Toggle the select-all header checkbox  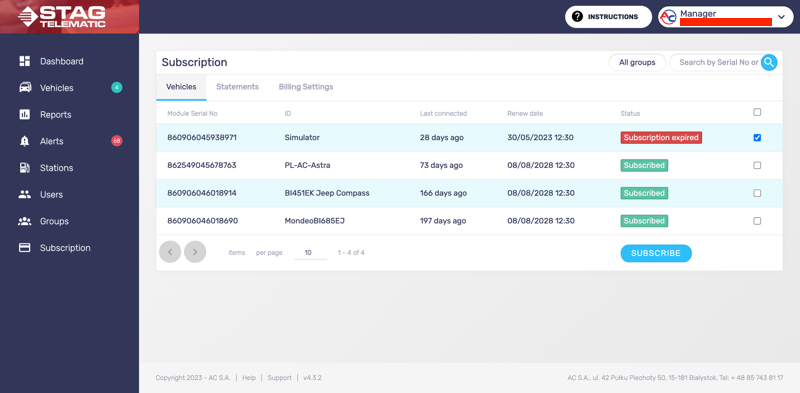[757, 112]
